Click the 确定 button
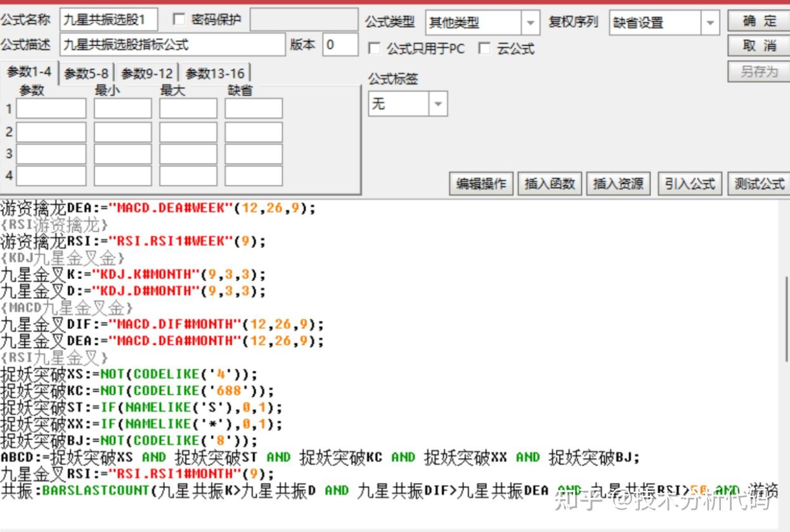 pos(759,21)
